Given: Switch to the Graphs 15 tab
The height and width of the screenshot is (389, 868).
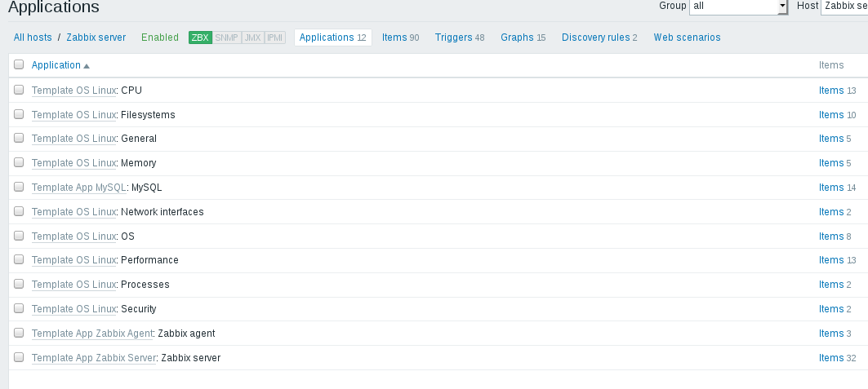Looking at the screenshot, I should tap(523, 38).
